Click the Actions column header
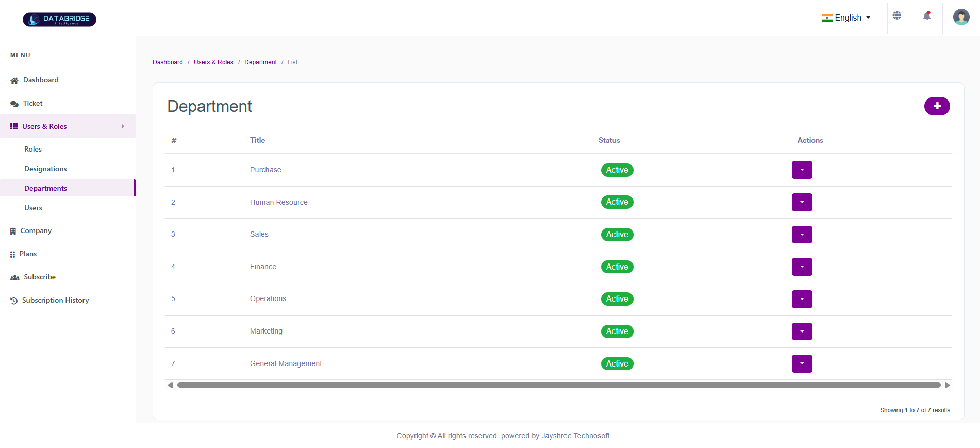 click(810, 140)
